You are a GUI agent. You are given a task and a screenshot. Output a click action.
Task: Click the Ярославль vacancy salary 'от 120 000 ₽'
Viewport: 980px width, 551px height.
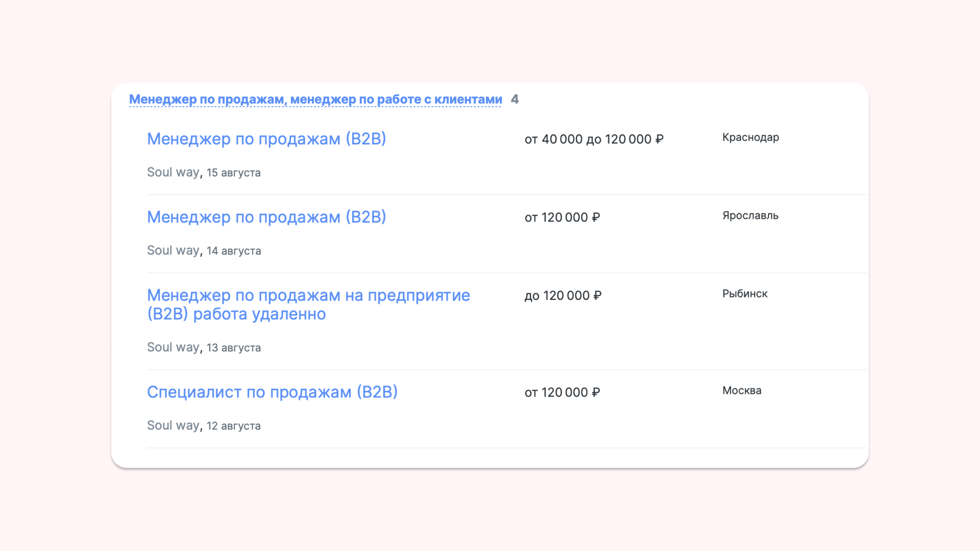[x=562, y=217]
